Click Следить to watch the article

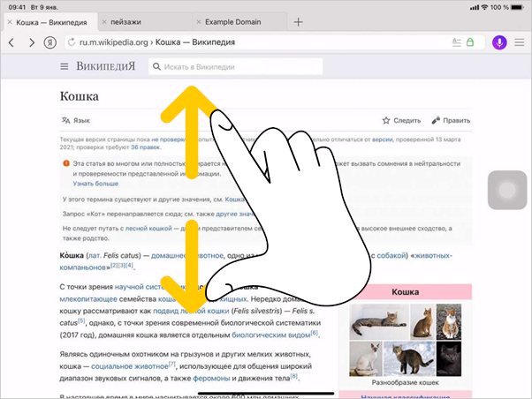tap(401, 120)
